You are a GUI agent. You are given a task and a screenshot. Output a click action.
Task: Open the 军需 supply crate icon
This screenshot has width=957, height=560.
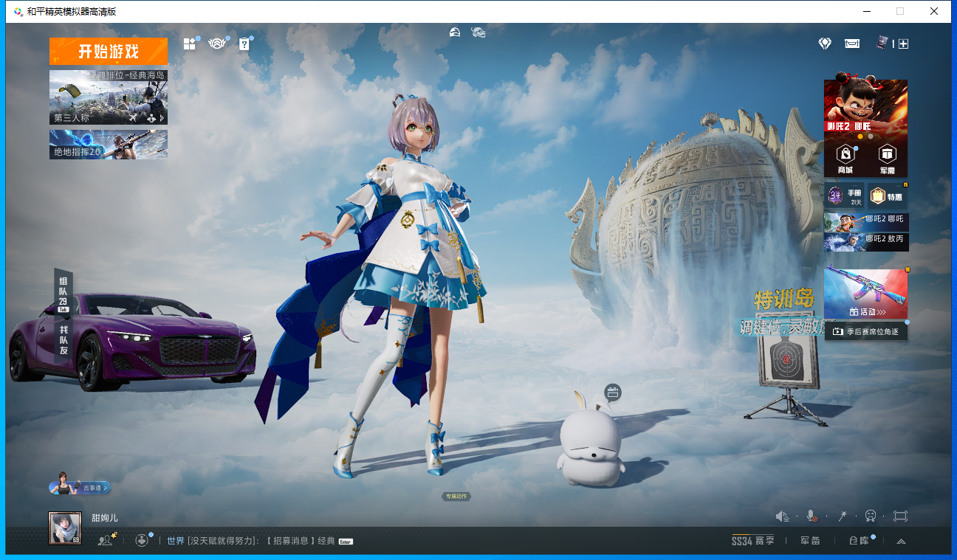click(887, 159)
